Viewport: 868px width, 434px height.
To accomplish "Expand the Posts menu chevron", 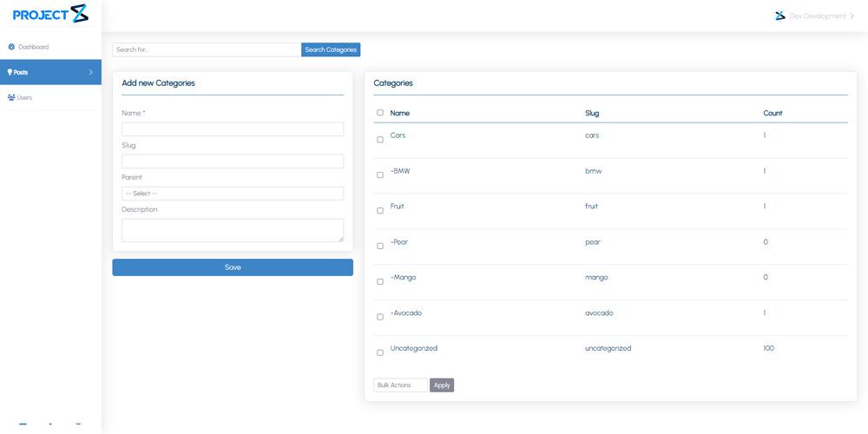I will point(91,72).
